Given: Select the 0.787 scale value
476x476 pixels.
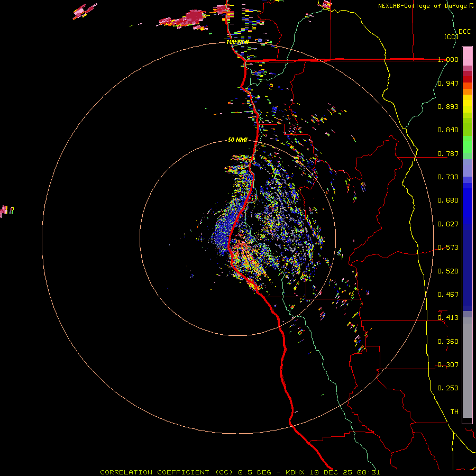Looking at the screenshot, I should [448, 153].
